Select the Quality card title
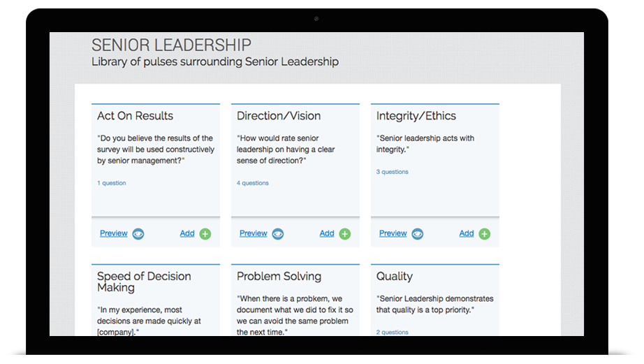 click(x=394, y=277)
